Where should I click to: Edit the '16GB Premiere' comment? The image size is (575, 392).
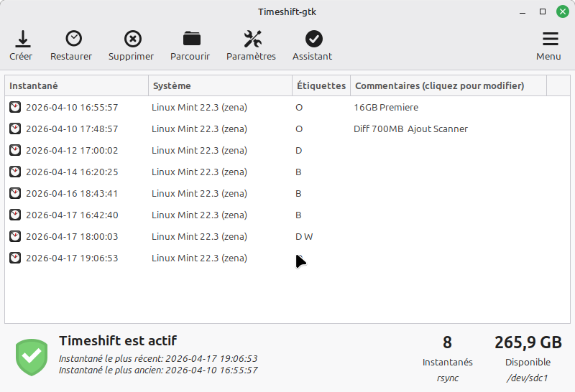click(386, 108)
